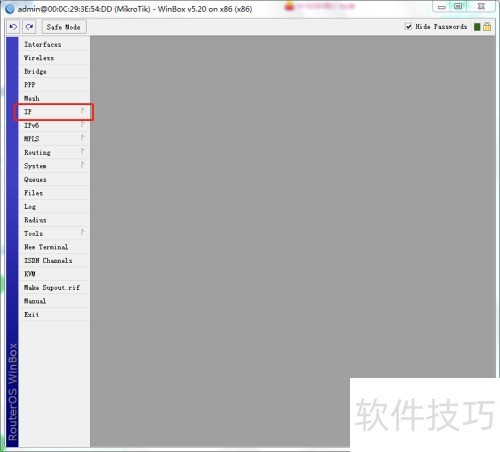Open the Files menu
This screenshot has height=452, width=500.
[54, 193]
